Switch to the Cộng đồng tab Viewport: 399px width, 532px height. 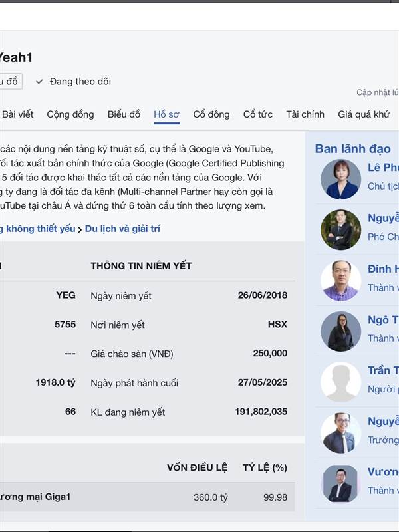[x=70, y=114]
